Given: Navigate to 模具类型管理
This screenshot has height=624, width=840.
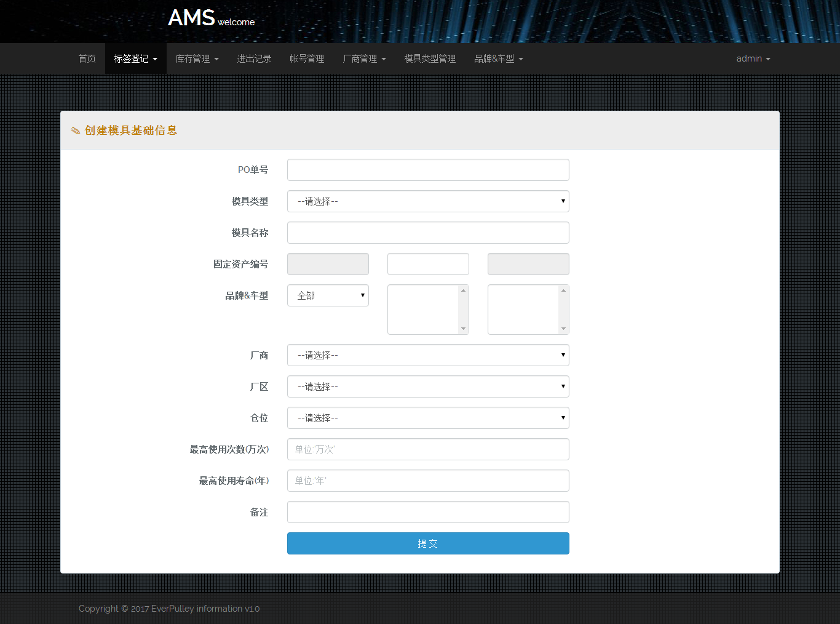Looking at the screenshot, I should pyautogui.click(x=430, y=58).
